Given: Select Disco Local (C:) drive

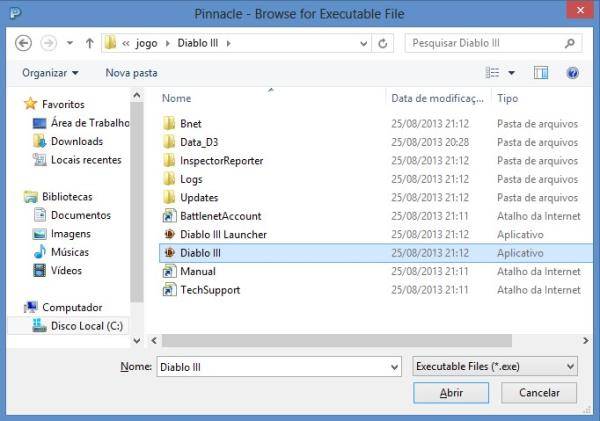Looking at the screenshot, I should (x=87, y=326).
